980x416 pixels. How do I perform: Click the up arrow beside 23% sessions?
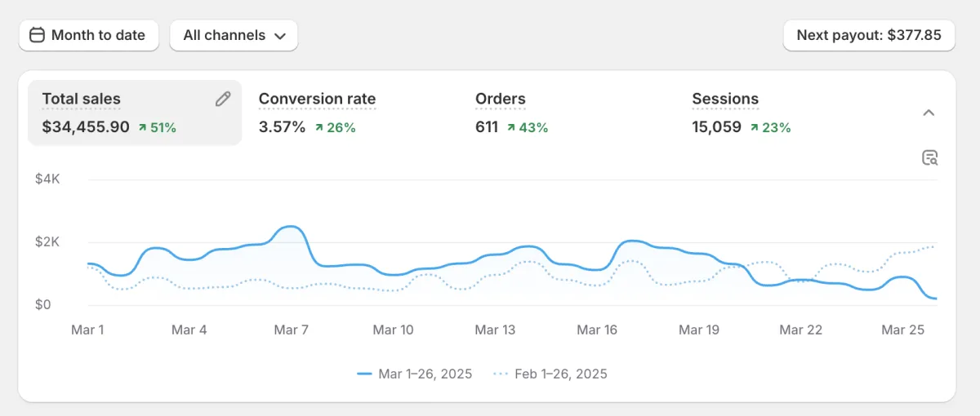[x=754, y=127]
